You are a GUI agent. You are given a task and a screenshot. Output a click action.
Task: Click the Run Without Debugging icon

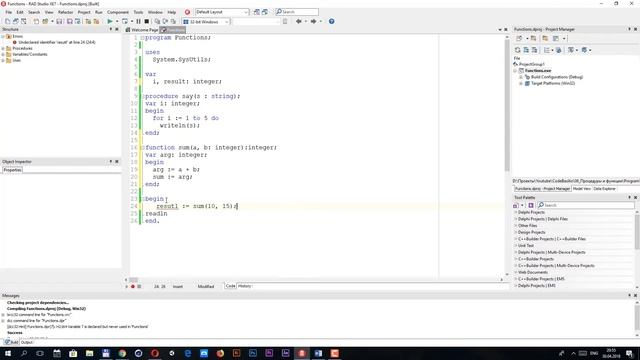click(125, 21)
